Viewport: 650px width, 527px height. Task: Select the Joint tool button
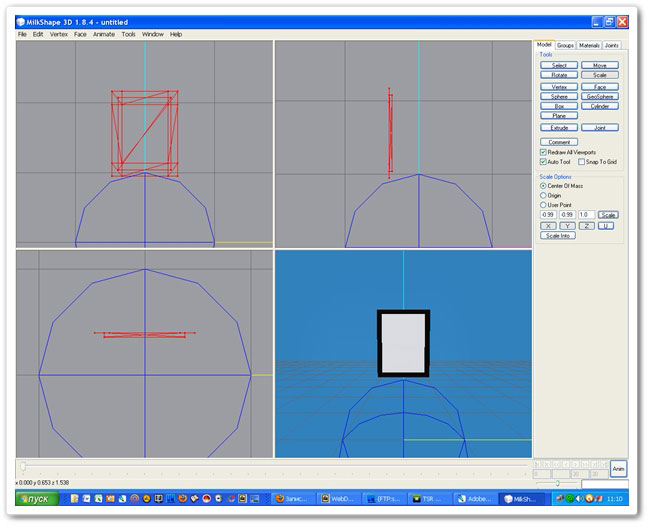coord(599,128)
